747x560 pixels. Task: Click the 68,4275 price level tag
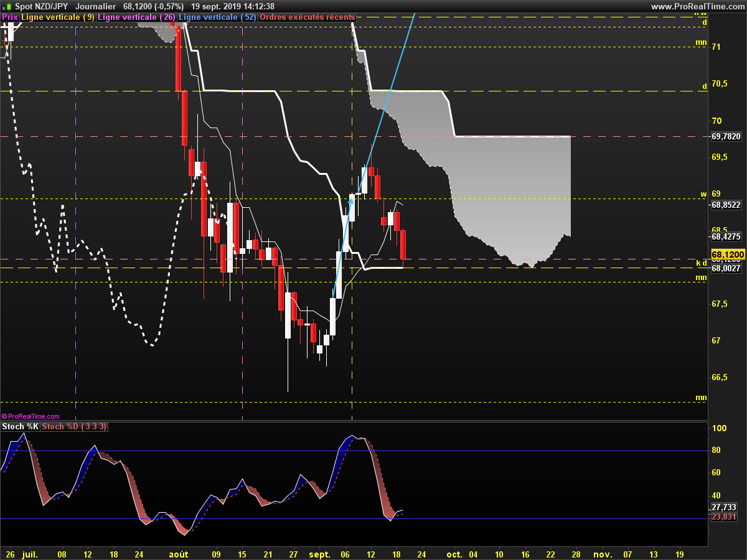[x=725, y=236]
